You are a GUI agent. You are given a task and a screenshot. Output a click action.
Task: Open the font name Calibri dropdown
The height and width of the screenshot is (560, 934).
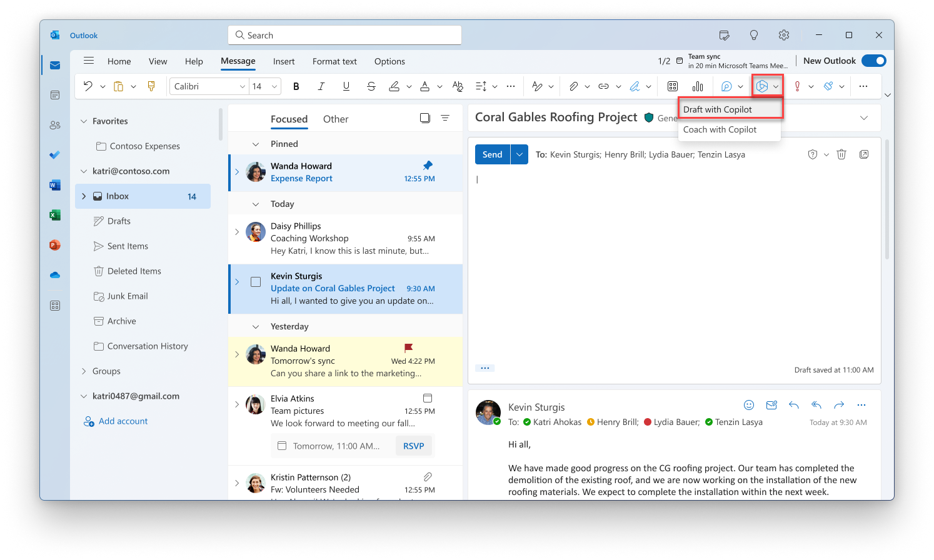tap(243, 87)
